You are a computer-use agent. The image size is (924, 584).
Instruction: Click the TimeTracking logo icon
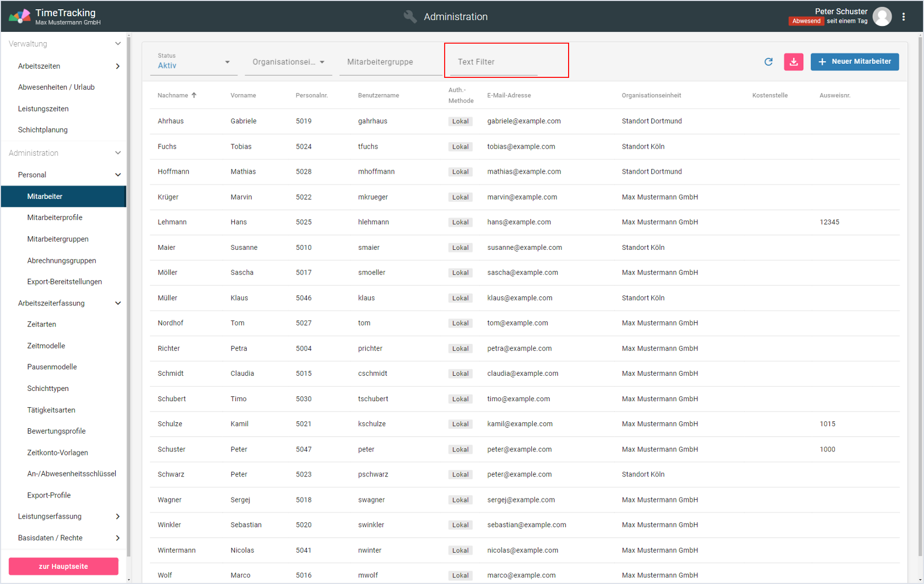19,17
